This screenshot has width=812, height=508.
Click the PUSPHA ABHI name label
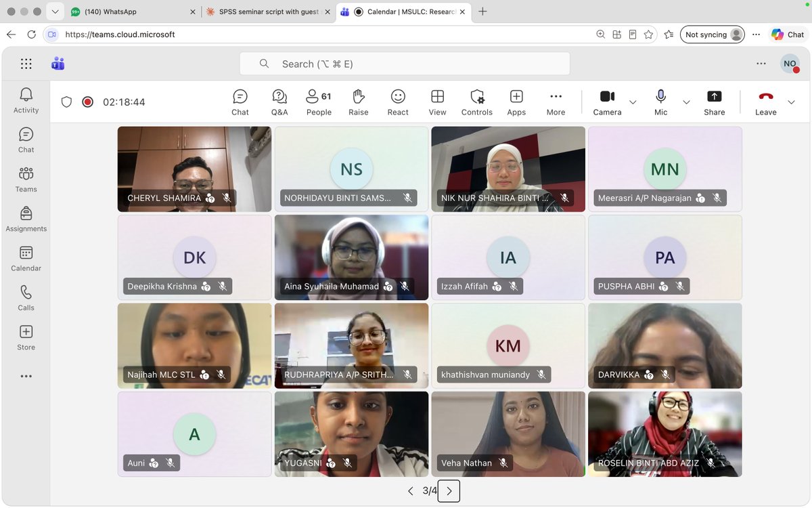point(626,287)
